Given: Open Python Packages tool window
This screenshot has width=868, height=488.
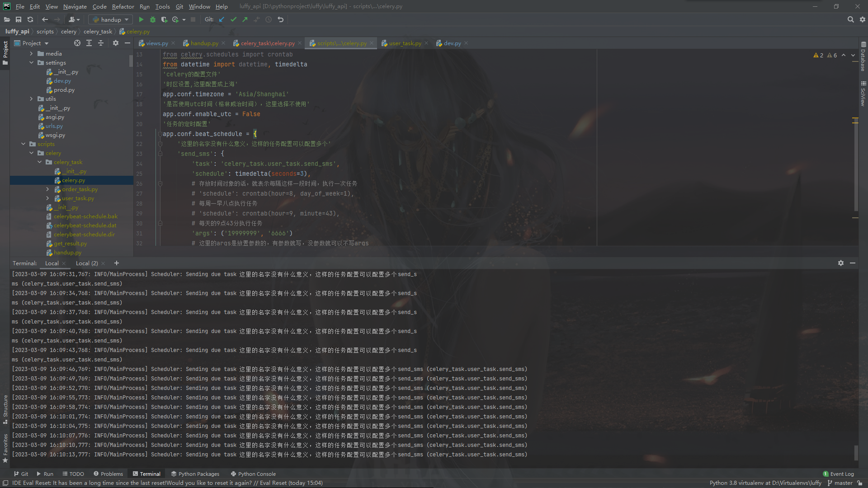Looking at the screenshot, I should tap(195, 474).
